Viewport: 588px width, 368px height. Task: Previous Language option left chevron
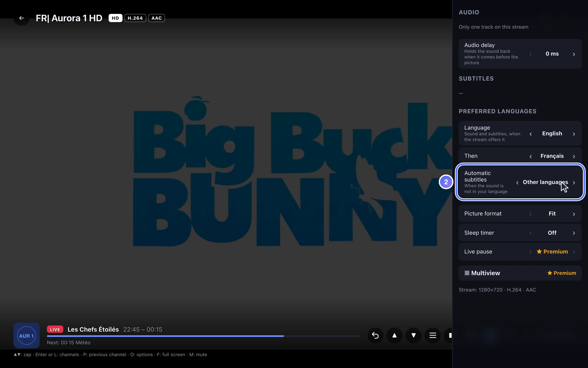(x=531, y=134)
